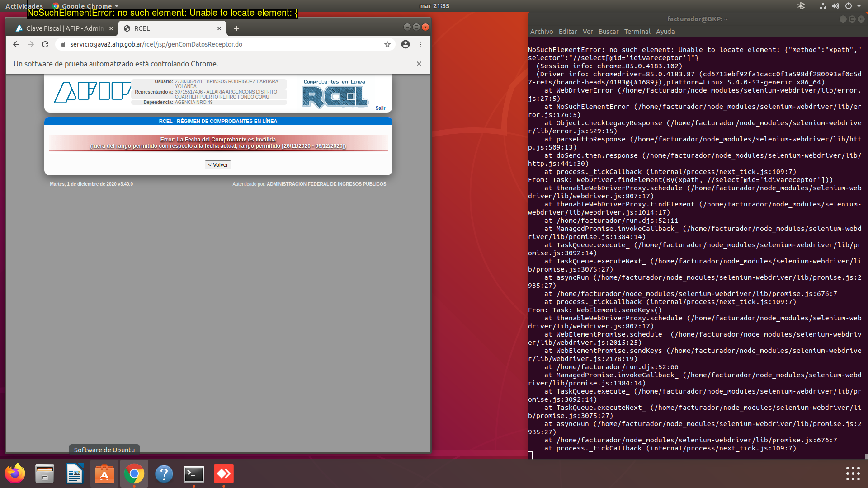
Task: Click the terminal cursor prompt line
Action: [x=530, y=455]
